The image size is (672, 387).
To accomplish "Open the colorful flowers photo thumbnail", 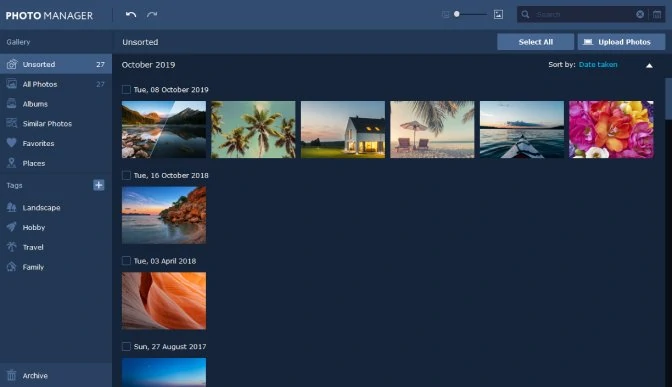I will tap(612, 129).
